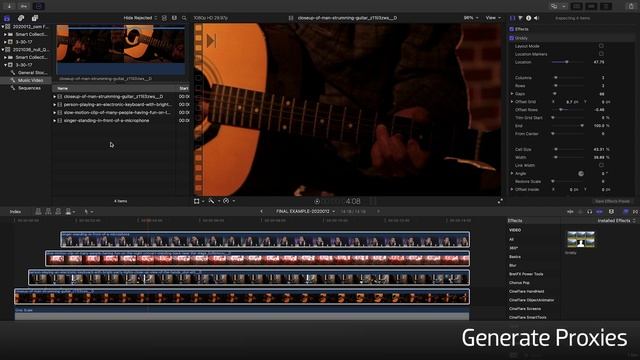Expand the closeup-of-man-strumming-guitar clip row
The image size is (640, 360).
55,97
